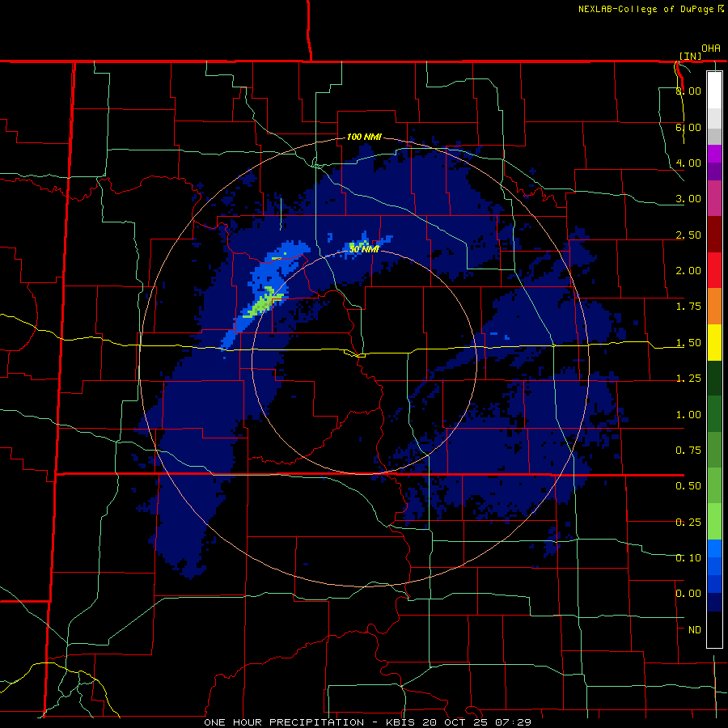
Task: Pick the dark red legend swatch
Action: click(x=714, y=235)
